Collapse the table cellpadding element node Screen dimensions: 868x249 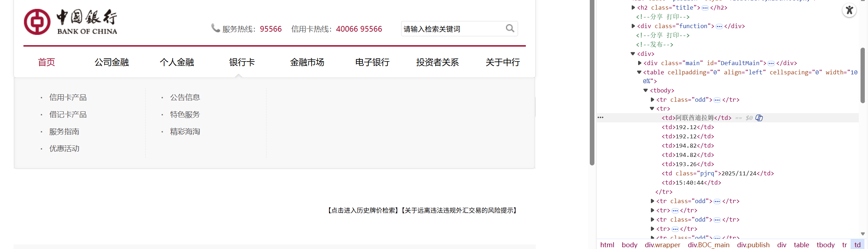(639, 72)
